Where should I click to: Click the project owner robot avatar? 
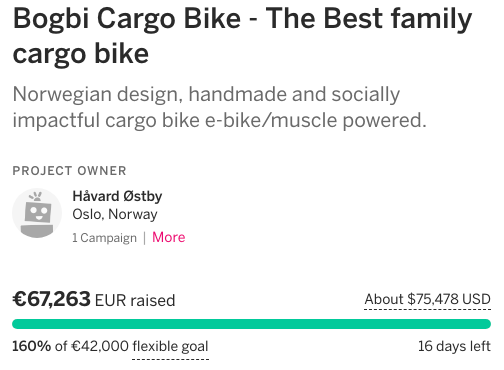tap(37, 213)
